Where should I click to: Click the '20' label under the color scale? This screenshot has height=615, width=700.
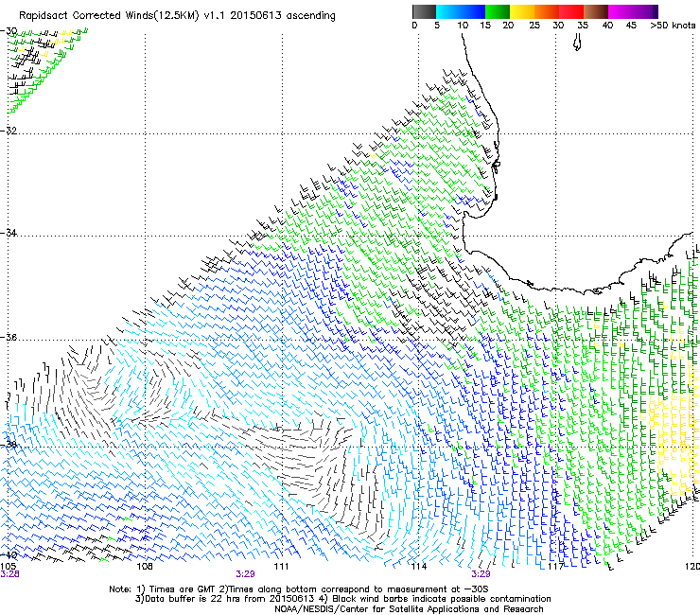508,26
